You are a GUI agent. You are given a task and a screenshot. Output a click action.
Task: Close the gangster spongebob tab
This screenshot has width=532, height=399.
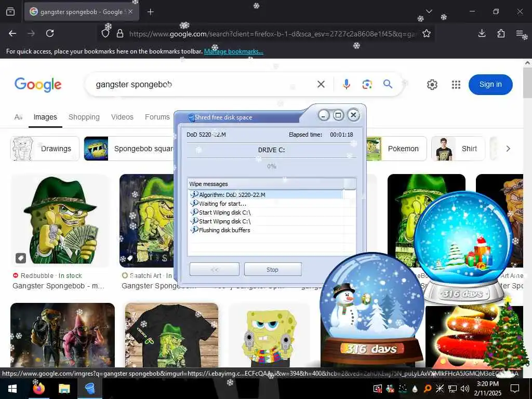click(x=130, y=11)
